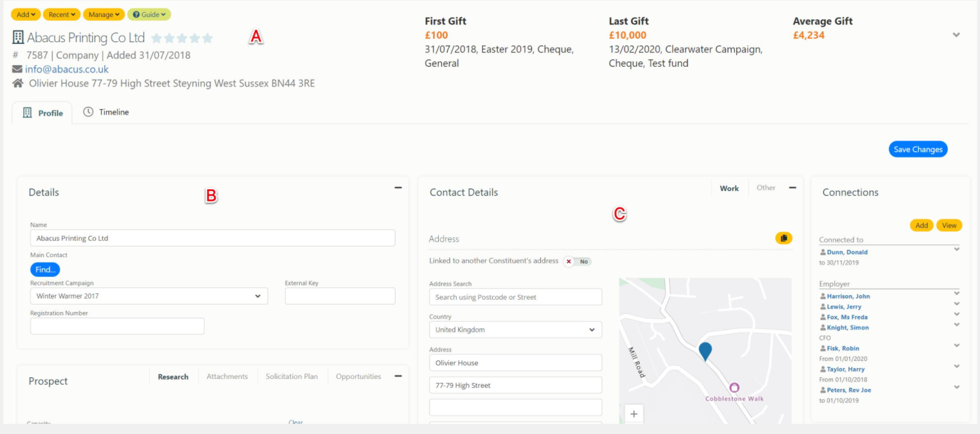
Task: Open info@abacus.co.uk email link
Action: pyautogui.click(x=67, y=69)
